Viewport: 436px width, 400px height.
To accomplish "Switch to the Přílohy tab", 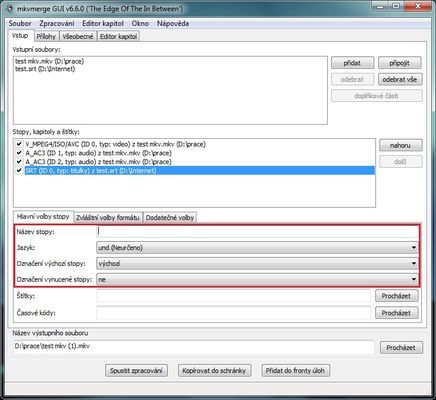I will tap(46, 37).
